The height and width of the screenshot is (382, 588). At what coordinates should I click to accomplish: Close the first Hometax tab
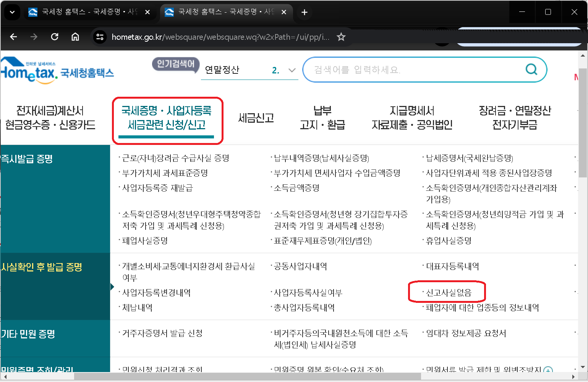(147, 12)
